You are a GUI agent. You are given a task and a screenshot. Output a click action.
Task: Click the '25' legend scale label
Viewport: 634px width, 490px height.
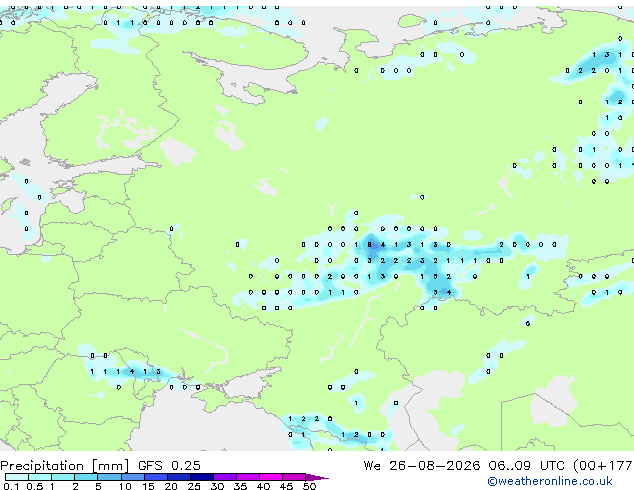pos(194,486)
